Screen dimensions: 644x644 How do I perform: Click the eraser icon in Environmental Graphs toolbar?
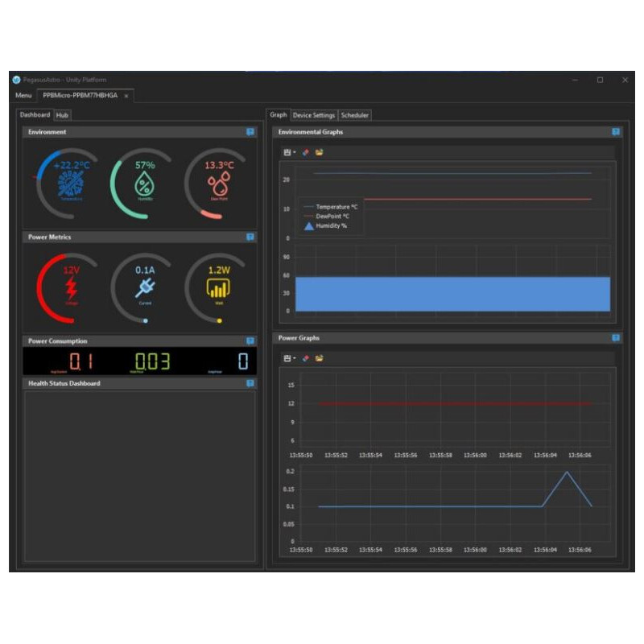(306, 152)
